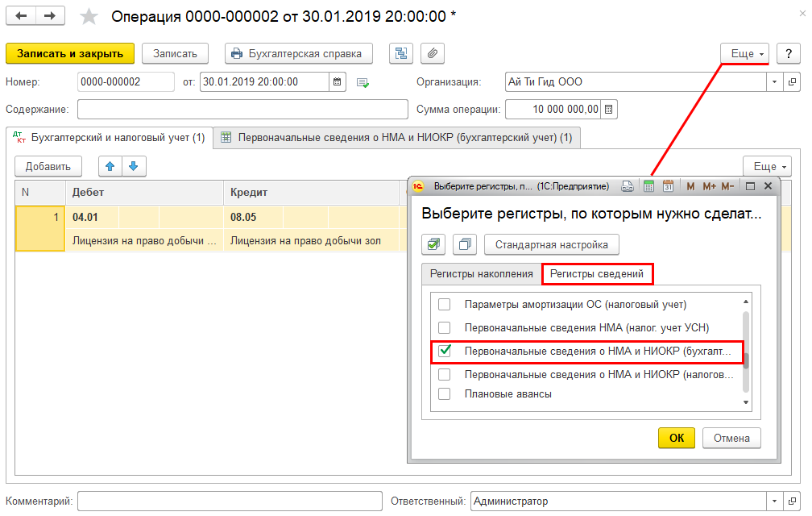812x516 pixels.
Task: Click Записать и закрыть button
Action: [x=70, y=53]
